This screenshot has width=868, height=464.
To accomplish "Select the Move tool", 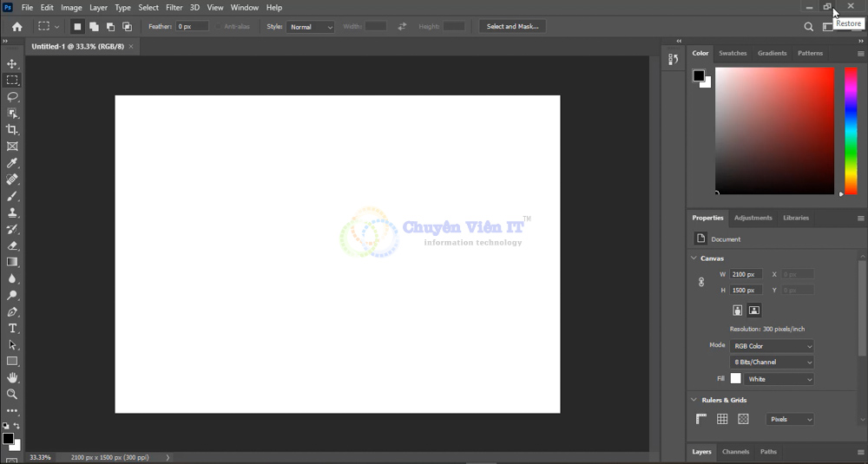I will (12, 64).
